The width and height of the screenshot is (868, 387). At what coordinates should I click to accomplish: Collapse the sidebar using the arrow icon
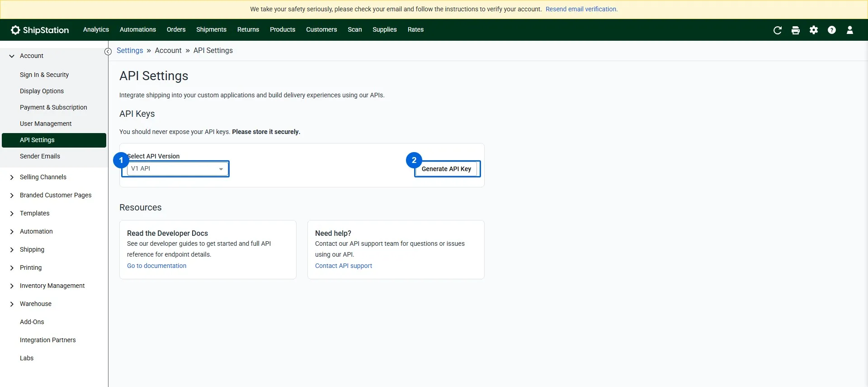(x=108, y=52)
